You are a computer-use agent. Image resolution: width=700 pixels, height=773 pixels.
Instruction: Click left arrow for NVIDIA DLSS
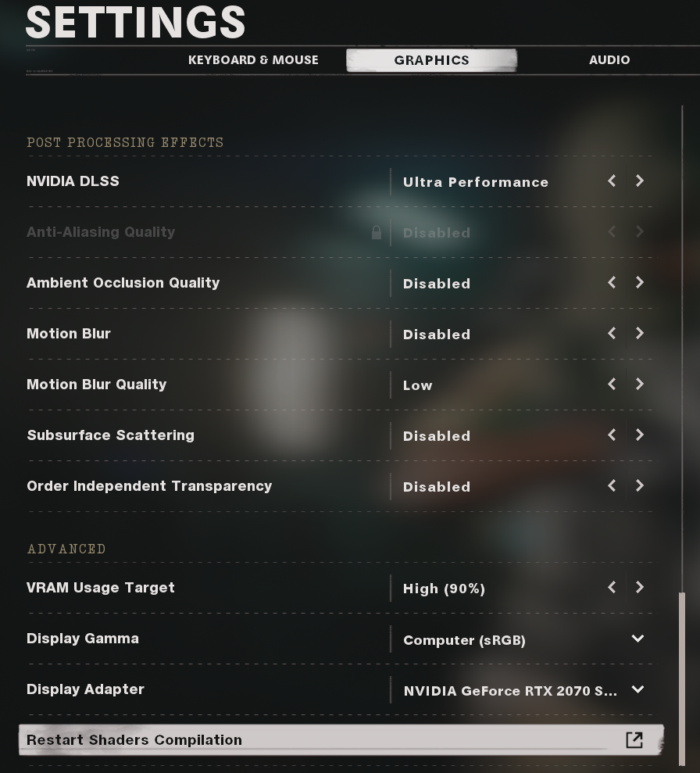point(612,181)
